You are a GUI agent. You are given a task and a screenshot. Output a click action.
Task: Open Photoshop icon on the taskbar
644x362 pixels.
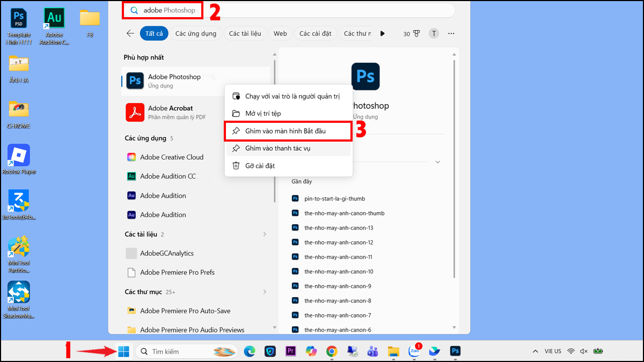456,351
